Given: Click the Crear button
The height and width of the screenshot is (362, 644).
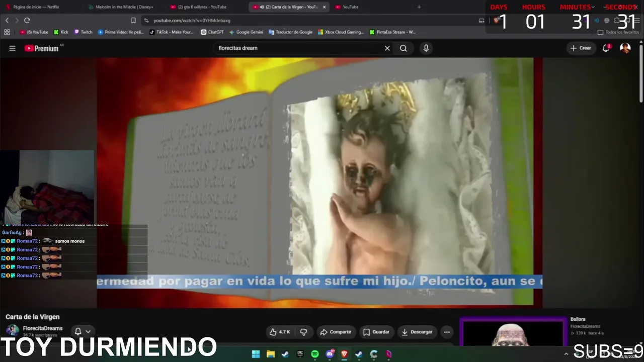Looking at the screenshot, I should pos(581,48).
